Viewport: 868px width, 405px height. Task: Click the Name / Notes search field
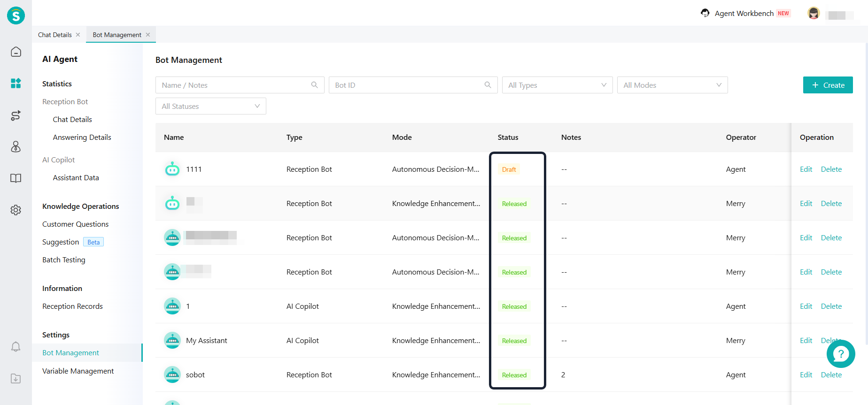[x=235, y=85]
